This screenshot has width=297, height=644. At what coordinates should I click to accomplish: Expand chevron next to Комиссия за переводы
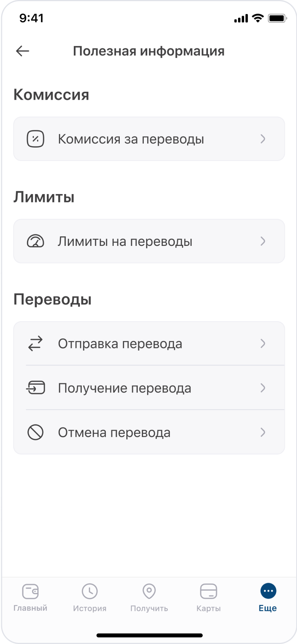tap(263, 139)
